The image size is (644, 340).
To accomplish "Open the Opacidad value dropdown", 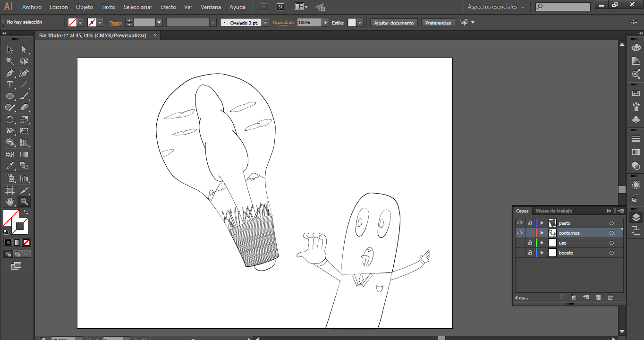I will coord(325,23).
